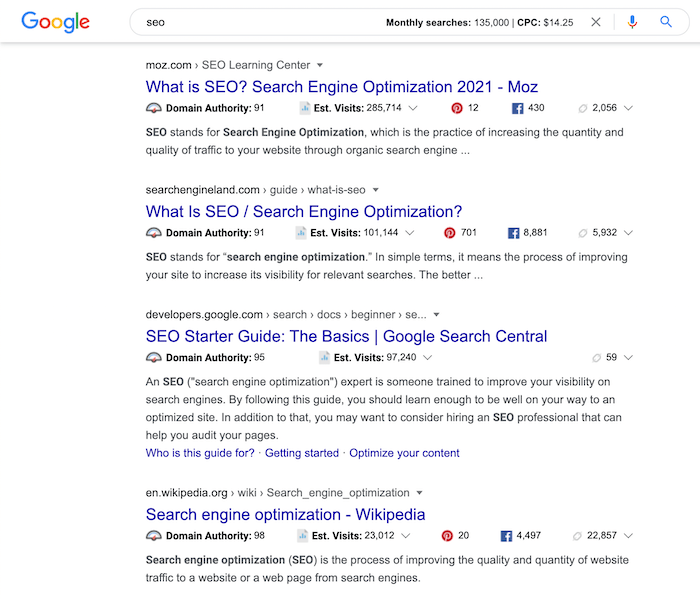This screenshot has width=700, height=599.
Task: Click 'Domain Authority: 98' value
Action: pos(215,536)
